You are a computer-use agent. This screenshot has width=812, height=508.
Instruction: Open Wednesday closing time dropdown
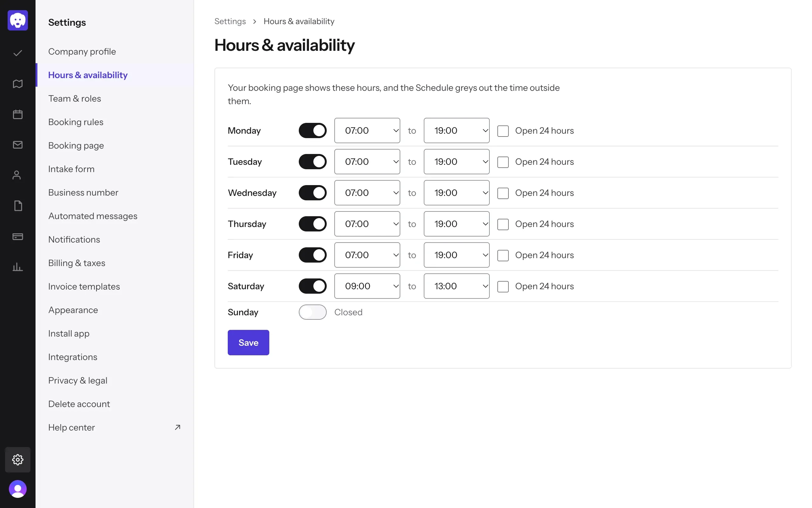point(456,193)
